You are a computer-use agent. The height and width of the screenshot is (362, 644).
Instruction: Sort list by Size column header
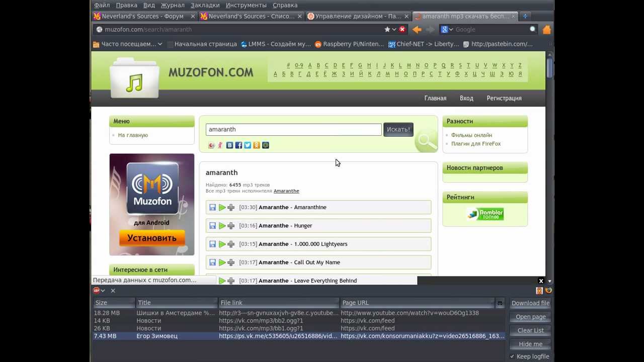point(114,303)
